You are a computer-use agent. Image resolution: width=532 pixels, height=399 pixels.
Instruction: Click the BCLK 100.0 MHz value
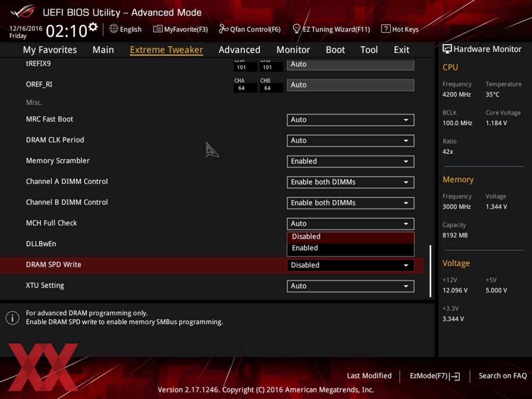click(457, 123)
